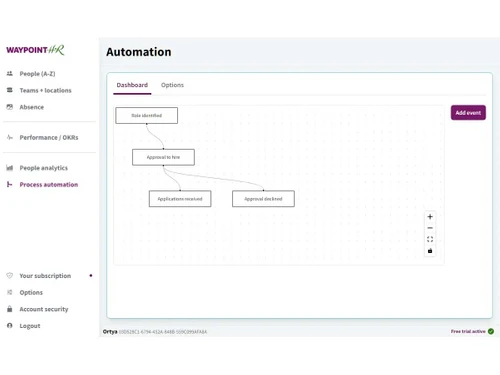
Task: Click the People (A-Z) people icon
Action: [x=10, y=73]
